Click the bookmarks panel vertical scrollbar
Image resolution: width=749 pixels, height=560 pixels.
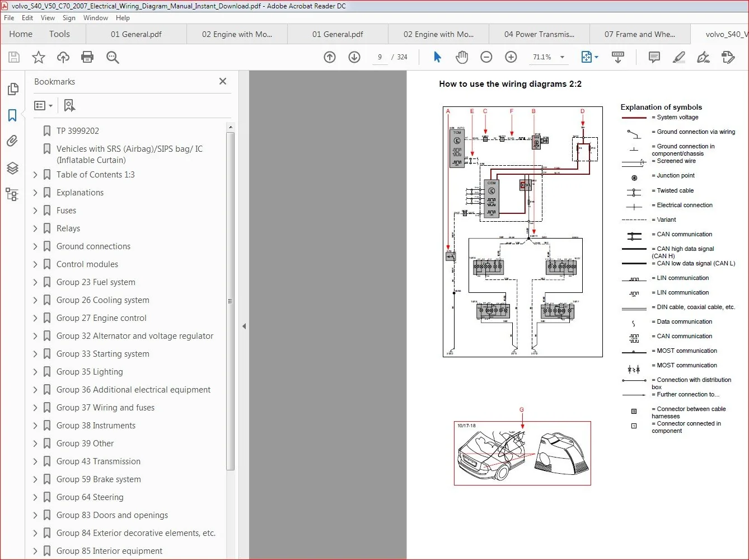(x=230, y=301)
